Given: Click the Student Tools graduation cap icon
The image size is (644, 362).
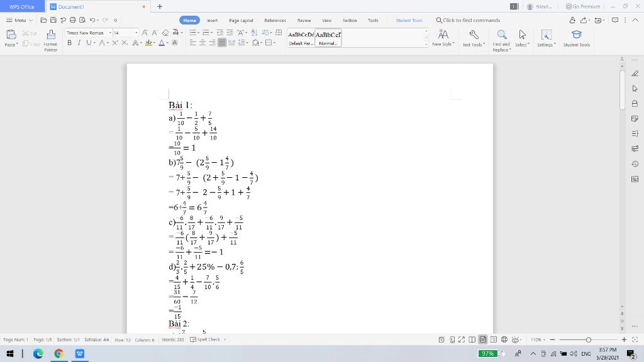Looking at the screenshot, I should pyautogui.click(x=577, y=35).
